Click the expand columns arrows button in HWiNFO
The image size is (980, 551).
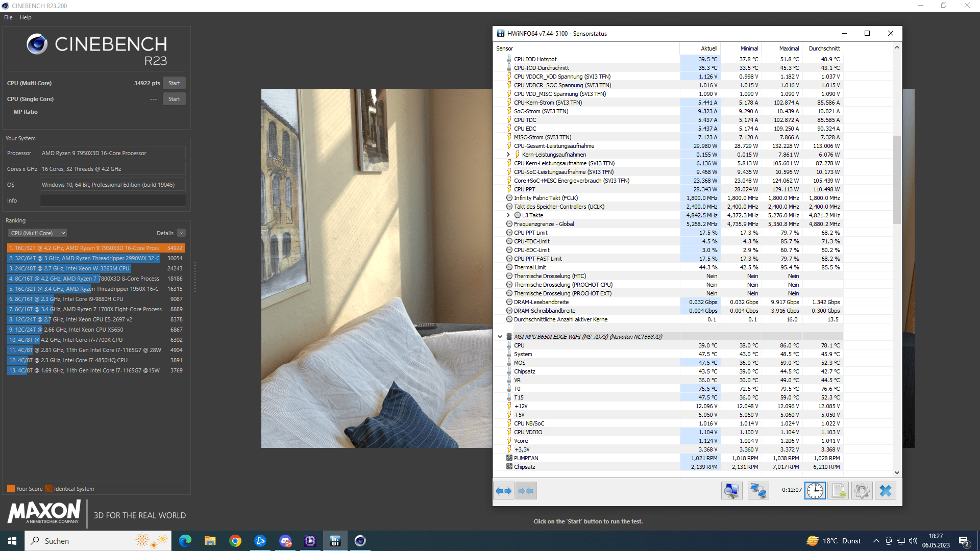point(504,491)
